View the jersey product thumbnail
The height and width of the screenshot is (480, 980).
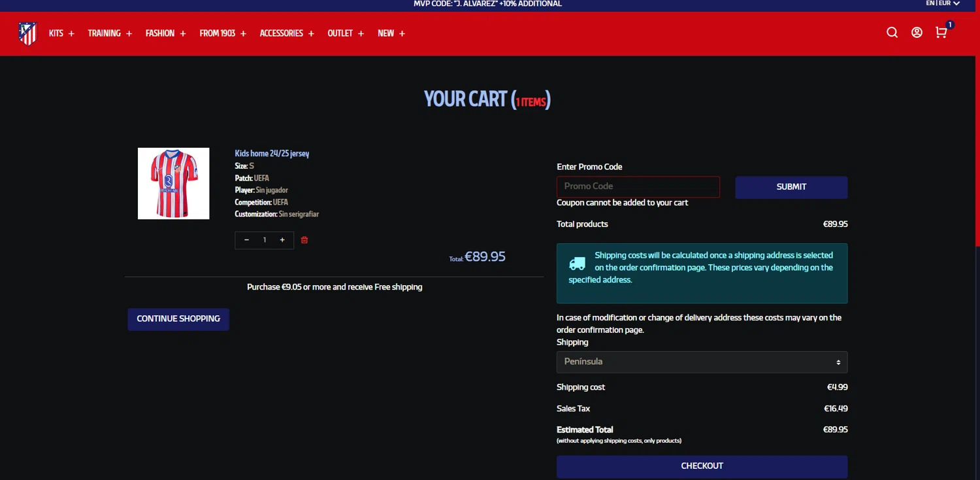tap(173, 183)
